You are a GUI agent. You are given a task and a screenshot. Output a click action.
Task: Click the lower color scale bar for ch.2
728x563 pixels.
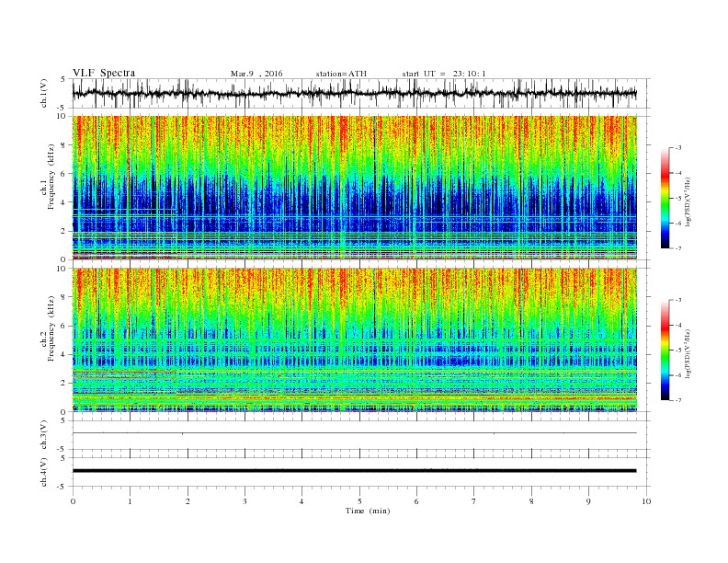coord(665,350)
